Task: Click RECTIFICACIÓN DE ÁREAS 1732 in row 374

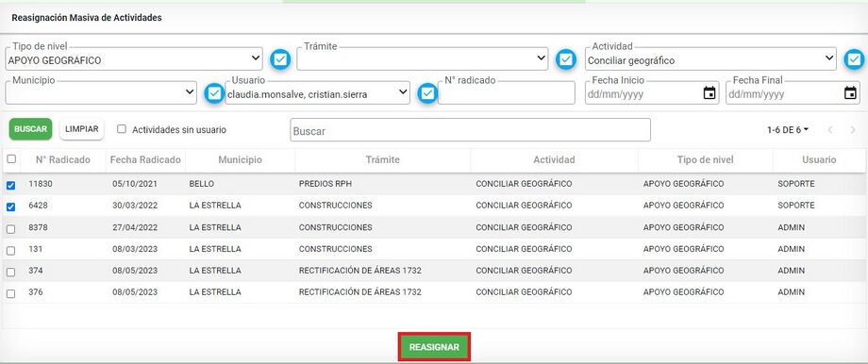Action: pos(360,271)
